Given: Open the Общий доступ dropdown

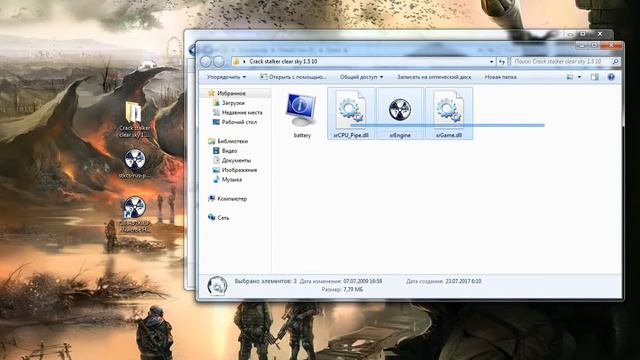Looking at the screenshot, I should pos(361,77).
